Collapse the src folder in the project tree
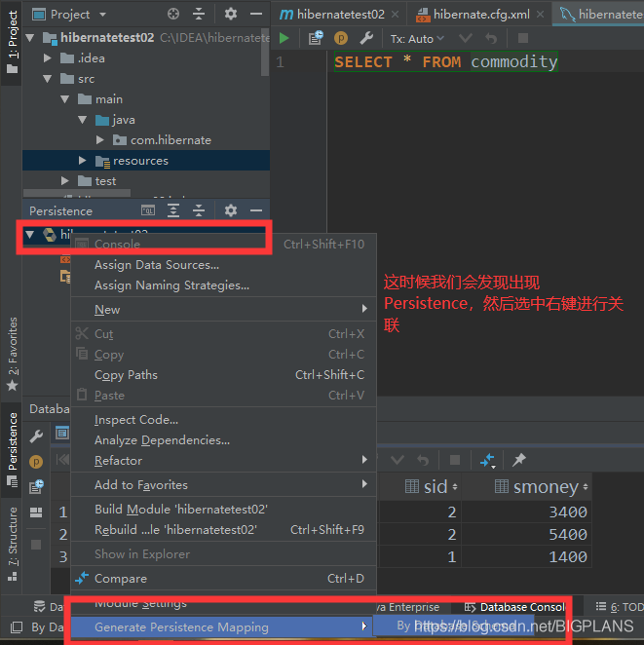This screenshot has width=644, height=645. click(49, 79)
